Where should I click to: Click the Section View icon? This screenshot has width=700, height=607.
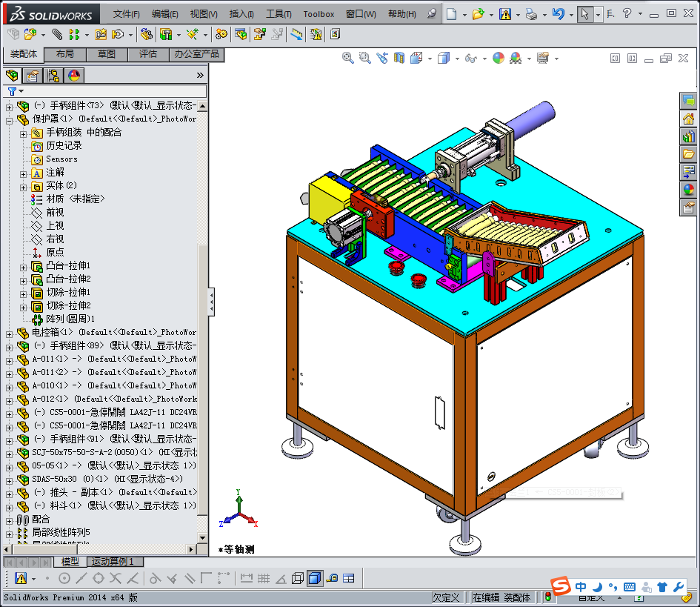click(399, 58)
